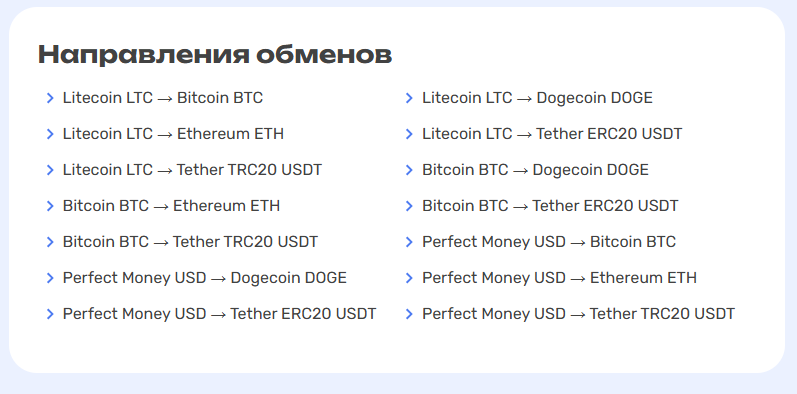This screenshot has height=394, width=797.
Task: Select Litecoin LTC → Tether TRC20 USDT direction
Action: tap(192, 170)
